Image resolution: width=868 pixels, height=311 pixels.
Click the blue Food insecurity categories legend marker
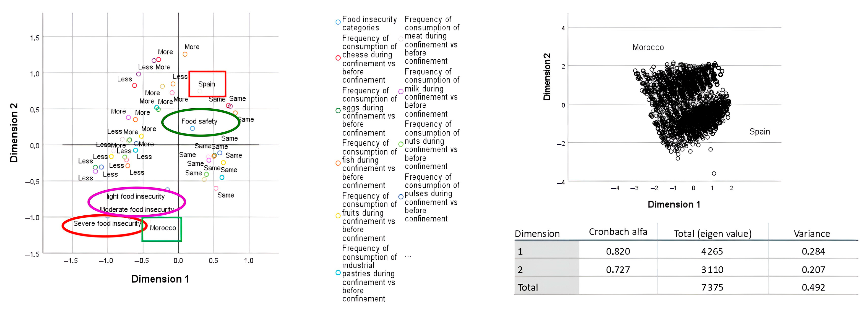click(338, 23)
